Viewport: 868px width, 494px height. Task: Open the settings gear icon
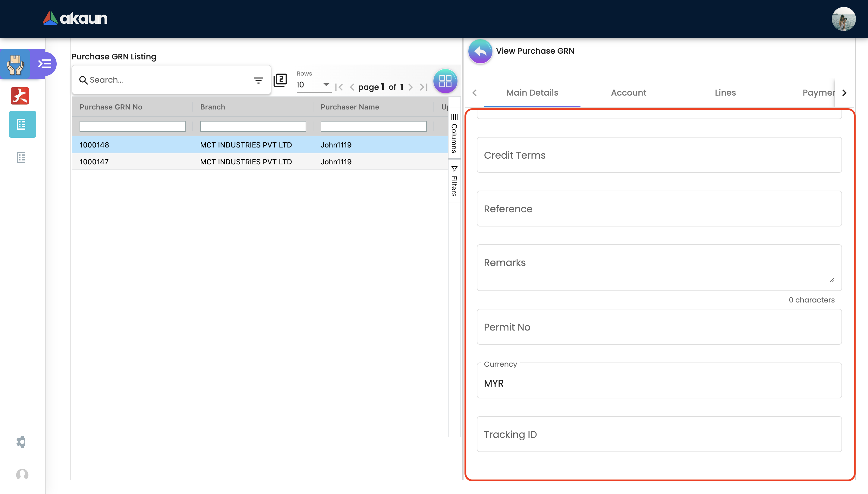[21, 442]
